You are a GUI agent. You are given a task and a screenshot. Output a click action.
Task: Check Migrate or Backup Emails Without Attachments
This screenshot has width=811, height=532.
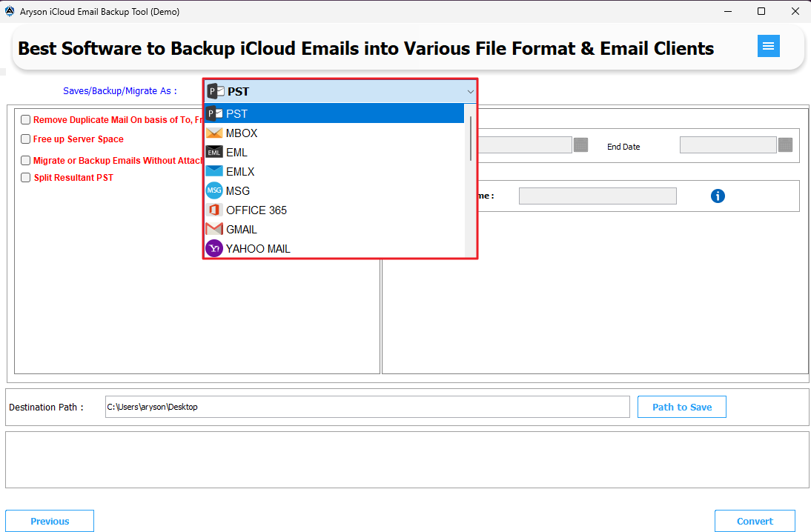click(x=25, y=160)
